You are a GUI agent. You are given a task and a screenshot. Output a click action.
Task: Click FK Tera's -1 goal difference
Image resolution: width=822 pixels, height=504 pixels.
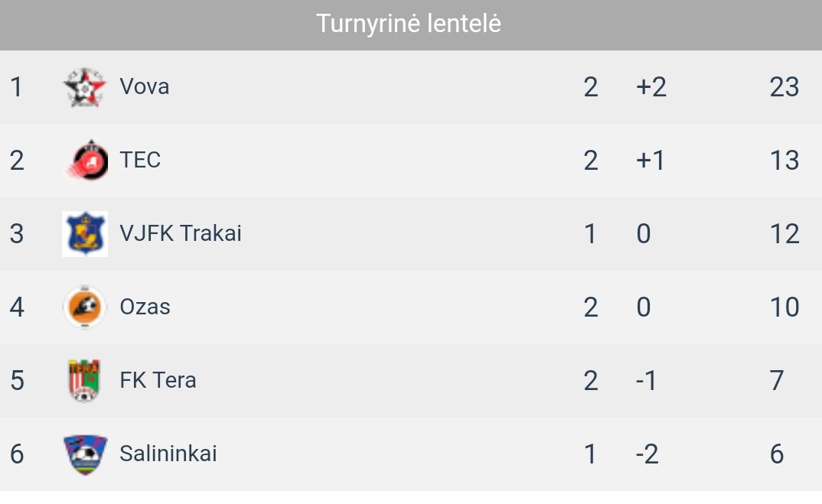(x=646, y=380)
